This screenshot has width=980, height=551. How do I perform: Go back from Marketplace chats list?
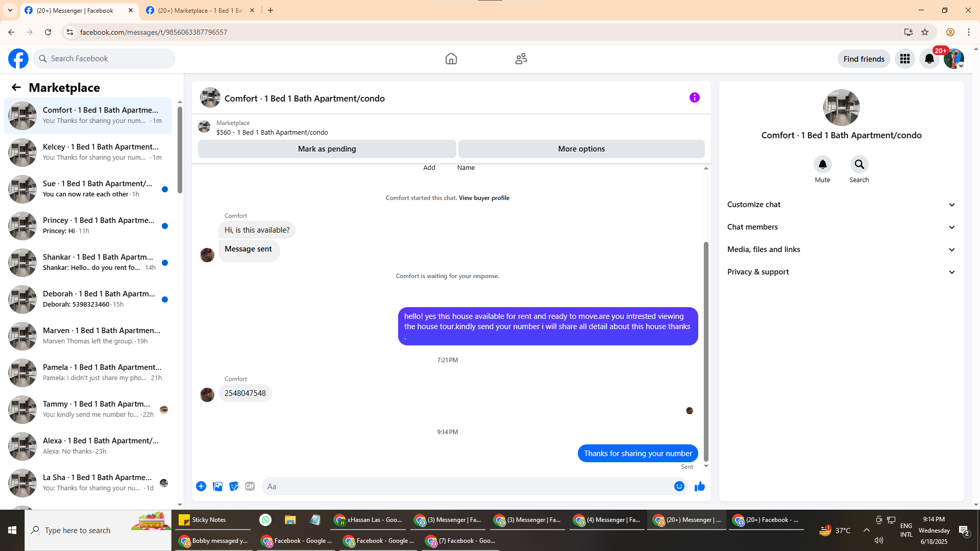16,88
